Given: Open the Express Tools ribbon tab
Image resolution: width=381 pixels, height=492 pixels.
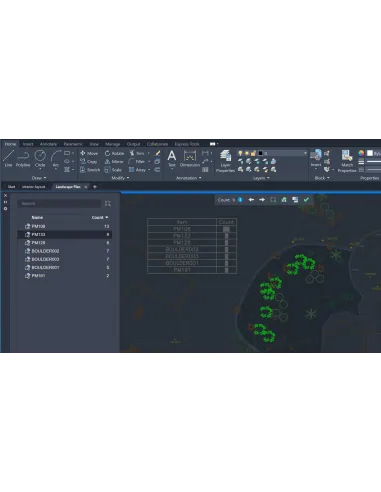Looking at the screenshot, I should [187, 144].
